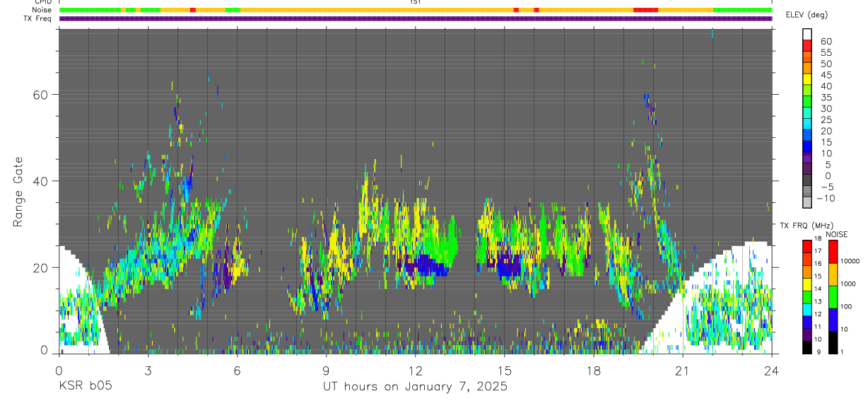Viewport: 868px width, 401px height.
Task: Click the purple TX Freq strip
Action: point(416,18)
